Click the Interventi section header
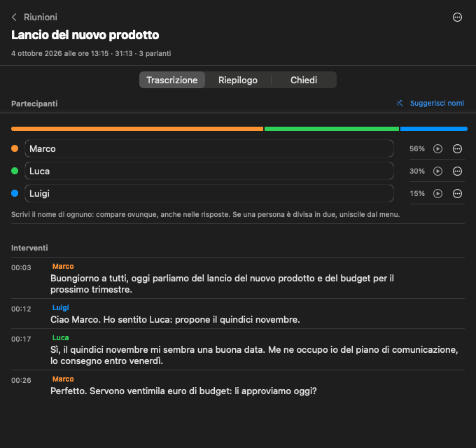 point(29,248)
